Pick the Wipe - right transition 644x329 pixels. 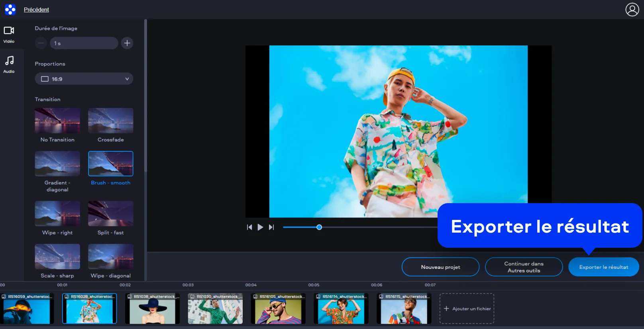pyautogui.click(x=57, y=214)
